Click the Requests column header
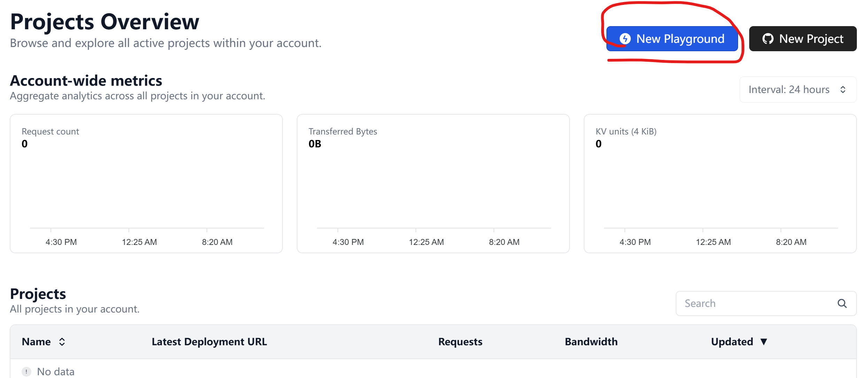868x378 pixels. coord(460,342)
